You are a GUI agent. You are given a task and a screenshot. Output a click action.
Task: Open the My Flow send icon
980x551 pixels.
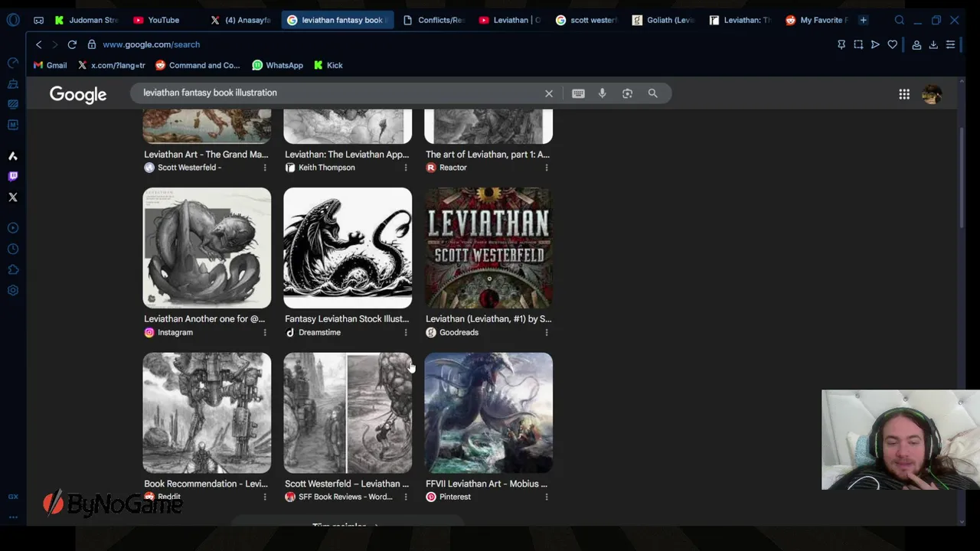pyautogui.click(x=875, y=44)
